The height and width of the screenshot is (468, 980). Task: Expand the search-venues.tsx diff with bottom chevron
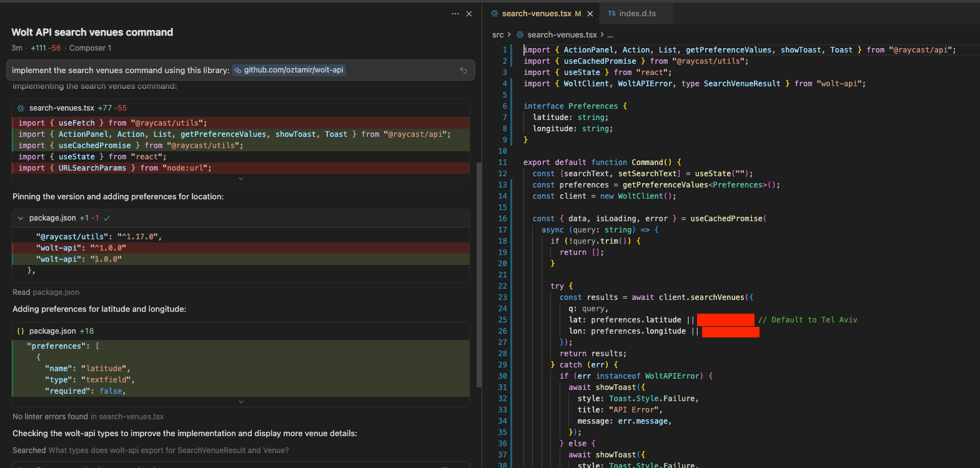pyautogui.click(x=241, y=179)
